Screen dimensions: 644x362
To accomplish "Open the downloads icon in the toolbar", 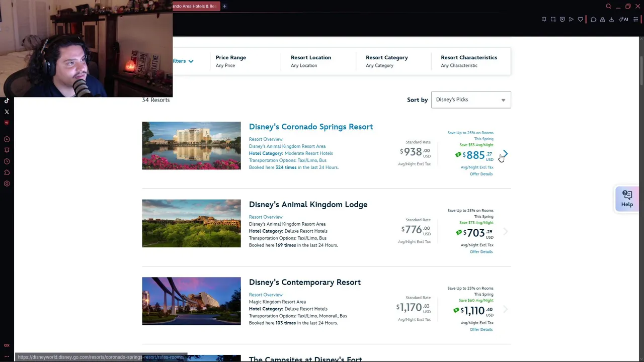I will tap(611, 19).
